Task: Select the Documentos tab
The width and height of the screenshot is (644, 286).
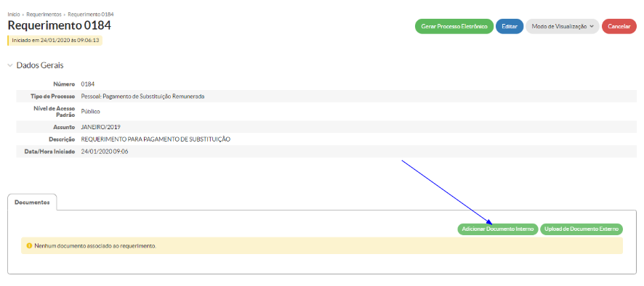Action: (x=32, y=203)
